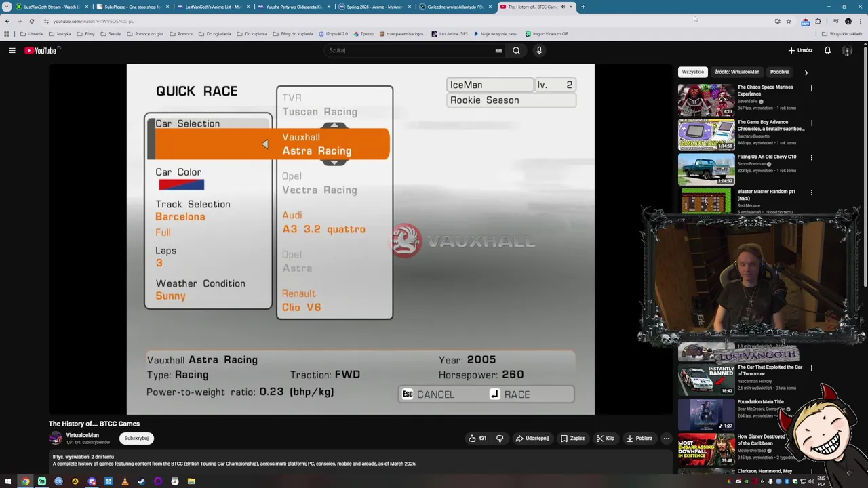Click the Utwórz create button

point(800,50)
